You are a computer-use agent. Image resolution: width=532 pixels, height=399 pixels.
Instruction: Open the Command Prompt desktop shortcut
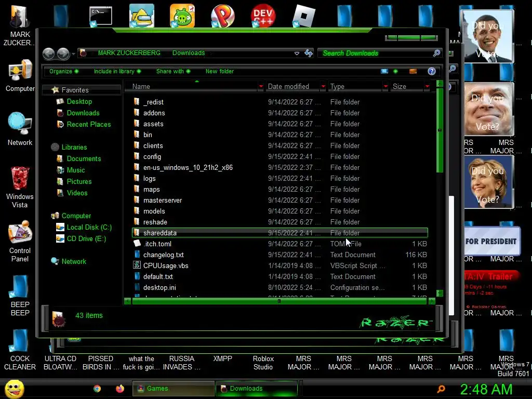click(100, 16)
